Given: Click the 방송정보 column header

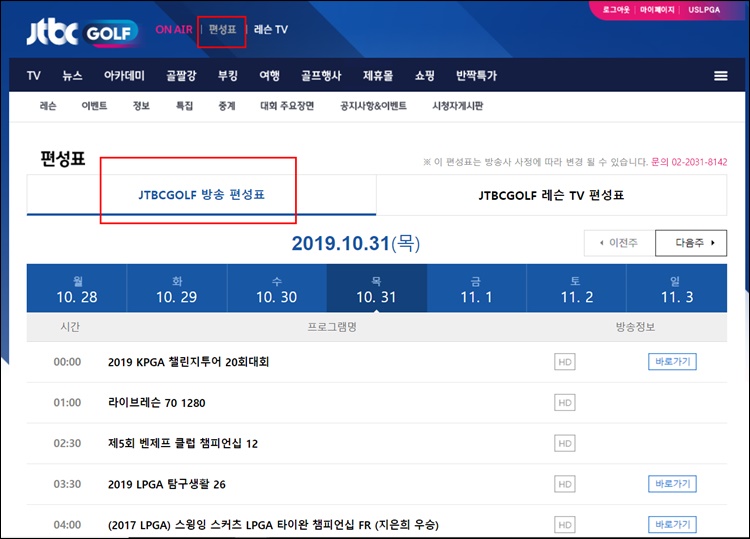Looking at the screenshot, I should [x=635, y=327].
